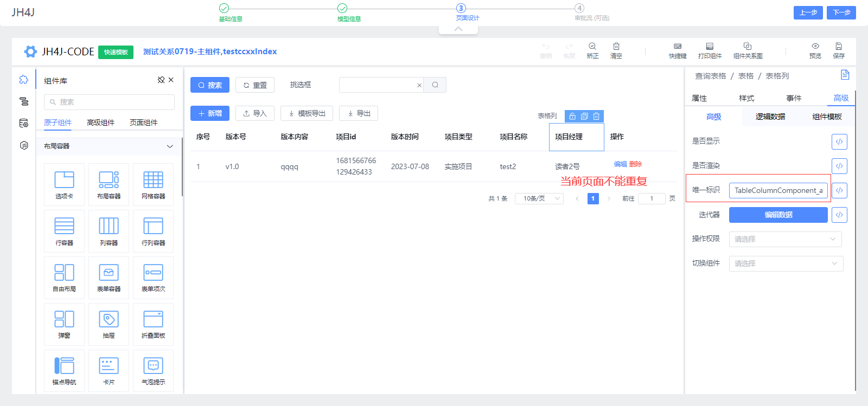Open the data source sidebar icon
The height and width of the screenshot is (406, 868).
pos(24,123)
